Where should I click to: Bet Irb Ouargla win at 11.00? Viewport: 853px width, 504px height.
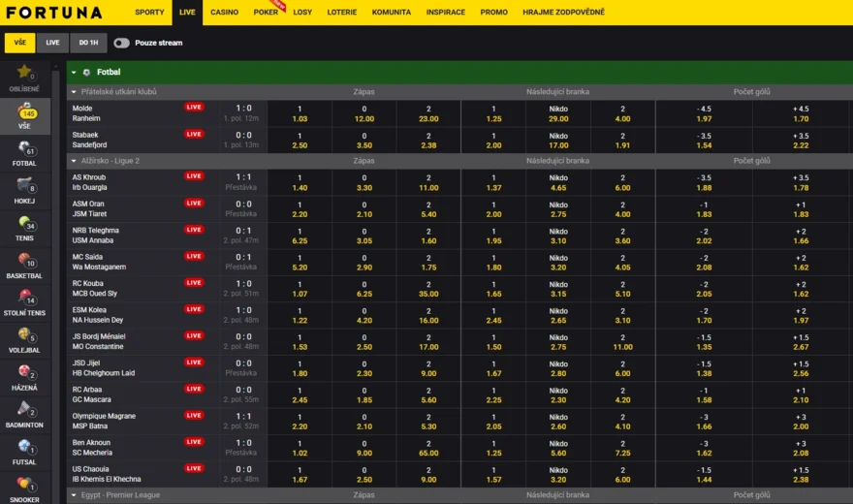428,182
